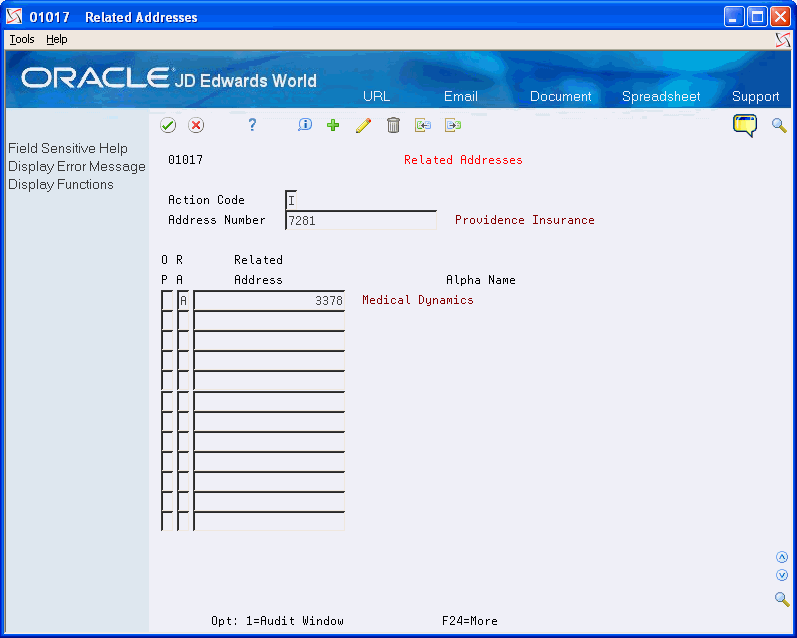Click the scroll down circular arrow
797x638 pixels.
pos(782,575)
